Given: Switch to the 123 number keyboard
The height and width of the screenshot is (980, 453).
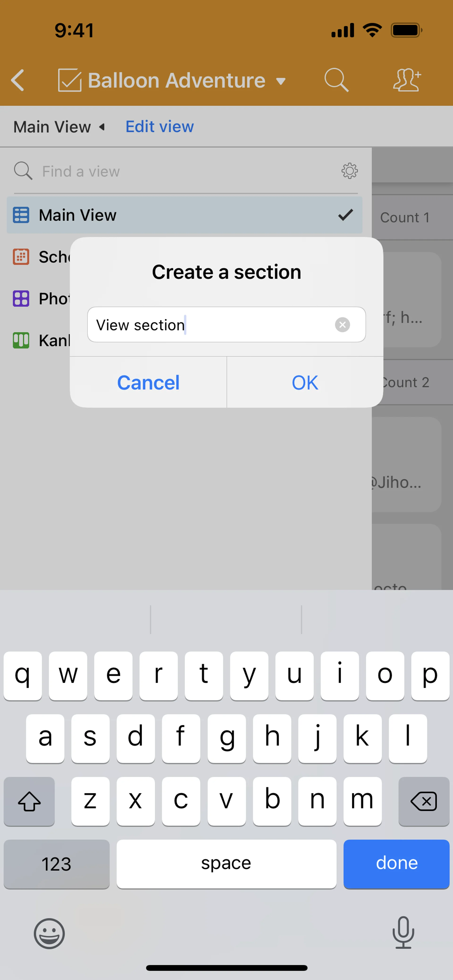Looking at the screenshot, I should pyautogui.click(x=57, y=863).
